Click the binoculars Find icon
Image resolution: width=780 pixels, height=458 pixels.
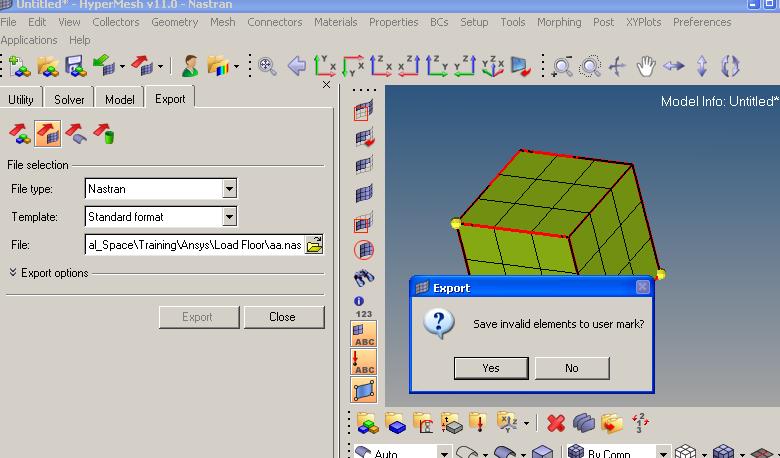(x=364, y=278)
